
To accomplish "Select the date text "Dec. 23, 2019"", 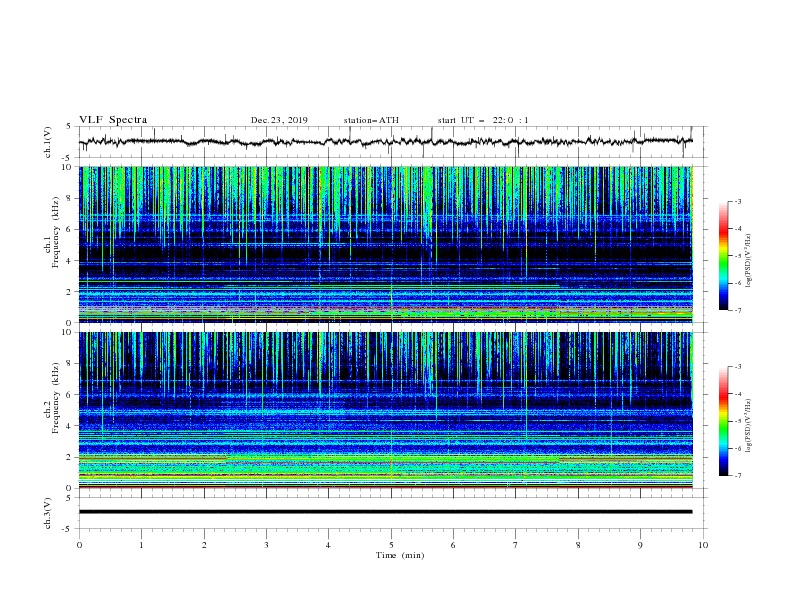I will tap(279, 120).
